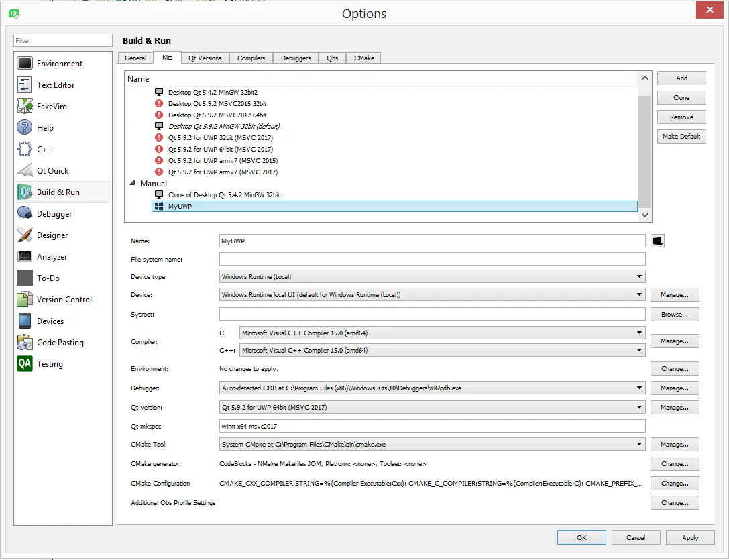The image size is (729, 560).
Task: Click Manage button for Qt version
Action: click(675, 408)
